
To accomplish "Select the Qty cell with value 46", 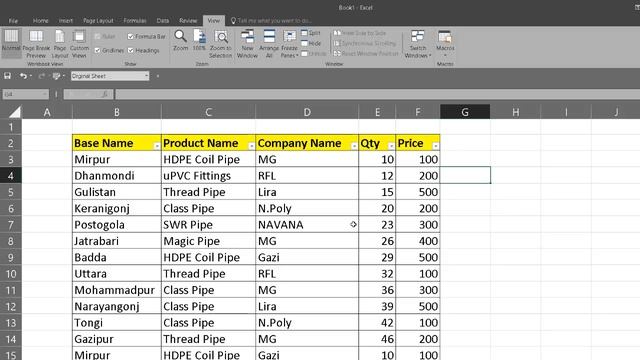I will [377, 339].
